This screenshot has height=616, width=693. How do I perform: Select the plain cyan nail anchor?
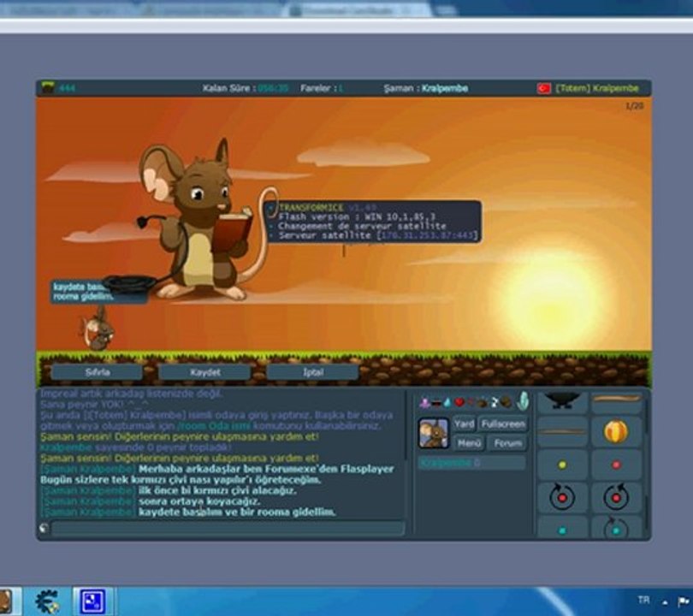coord(562,530)
